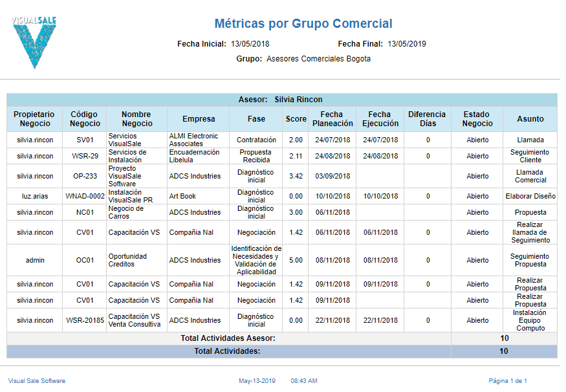This screenshot has height=392, width=566.
Task: Click the Asesor Silvia Rincon header row
Action: pyautogui.click(x=282, y=100)
